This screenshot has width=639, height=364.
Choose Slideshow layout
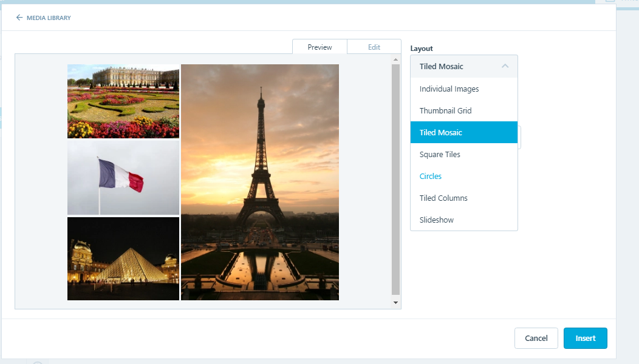[436, 220]
